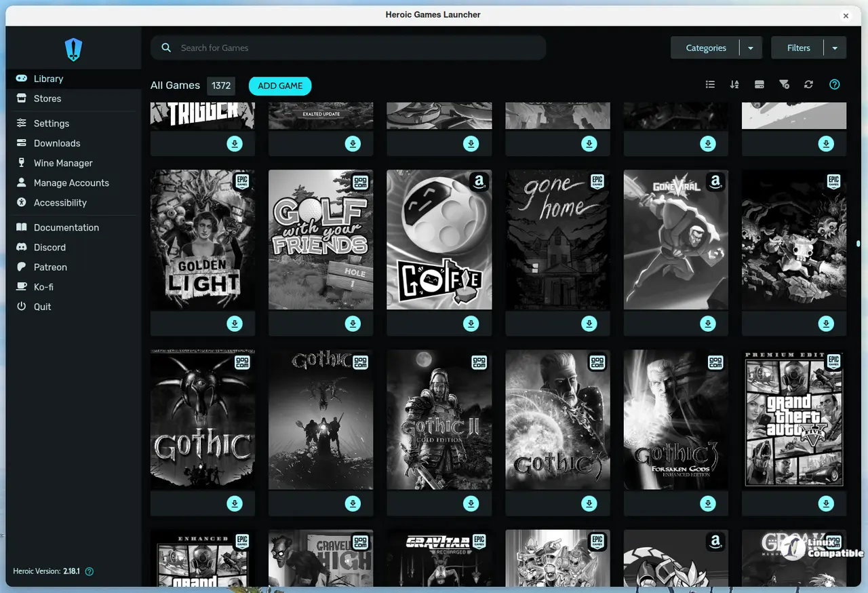Open help question mark icon in toolbar
868x593 pixels.
pos(835,85)
